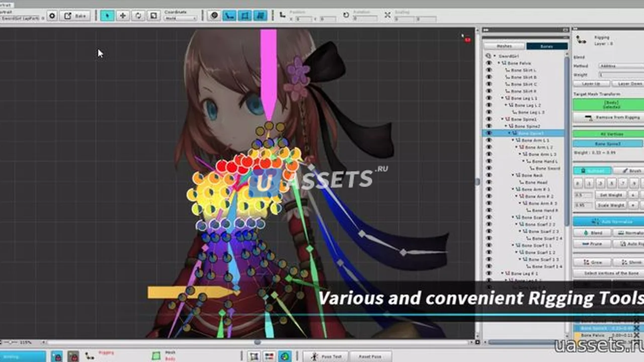Toggle visibility of Bone Spine2
The height and width of the screenshot is (362, 644).
pyautogui.click(x=489, y=126)
